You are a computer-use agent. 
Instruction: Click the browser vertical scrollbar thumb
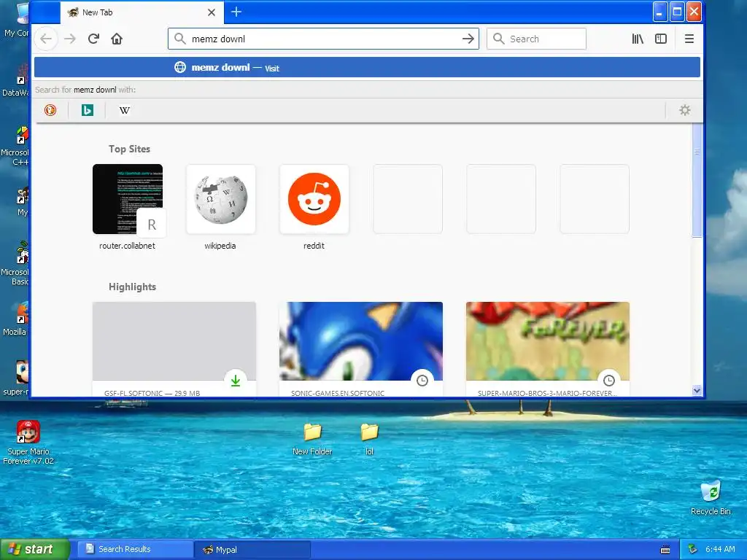[697, 179]
